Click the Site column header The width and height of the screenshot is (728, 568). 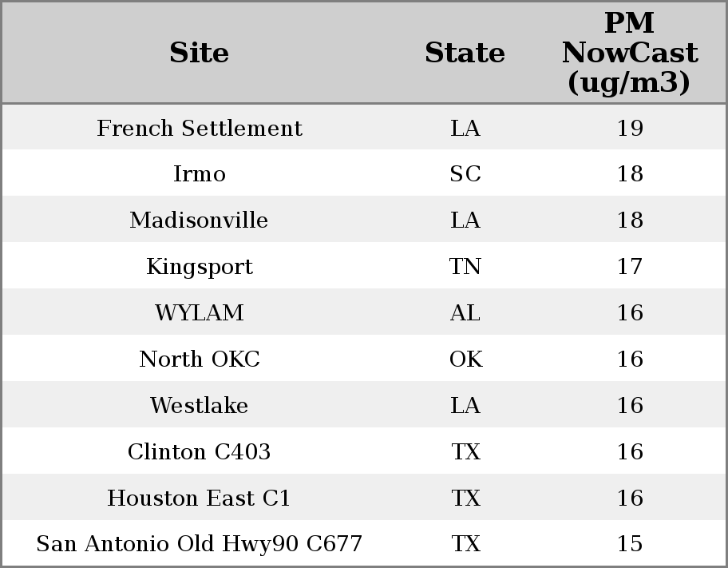tap(200, 53)
